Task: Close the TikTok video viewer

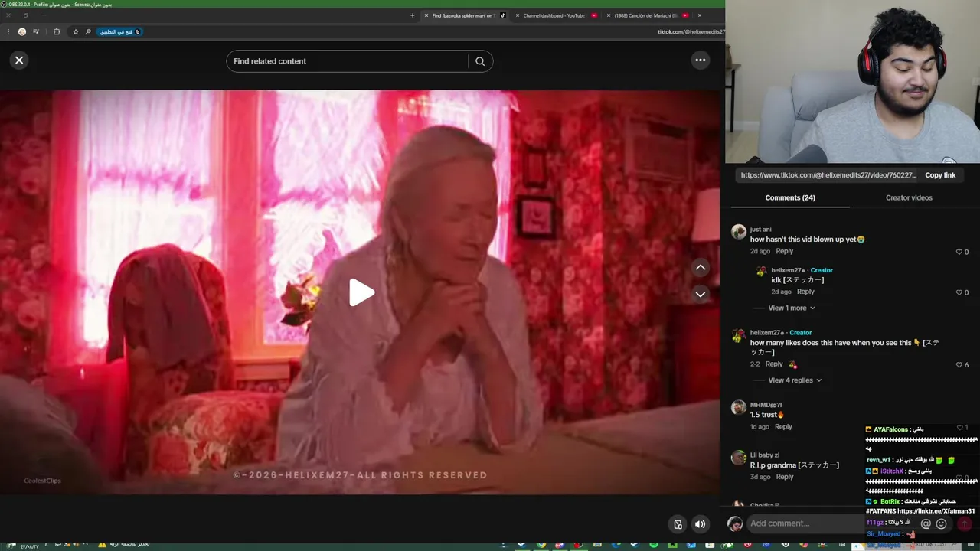Action: point(19,60)
